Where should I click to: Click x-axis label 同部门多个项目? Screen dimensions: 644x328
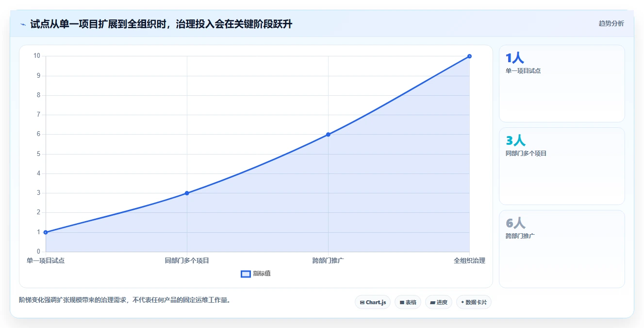(x=187, y=260)
